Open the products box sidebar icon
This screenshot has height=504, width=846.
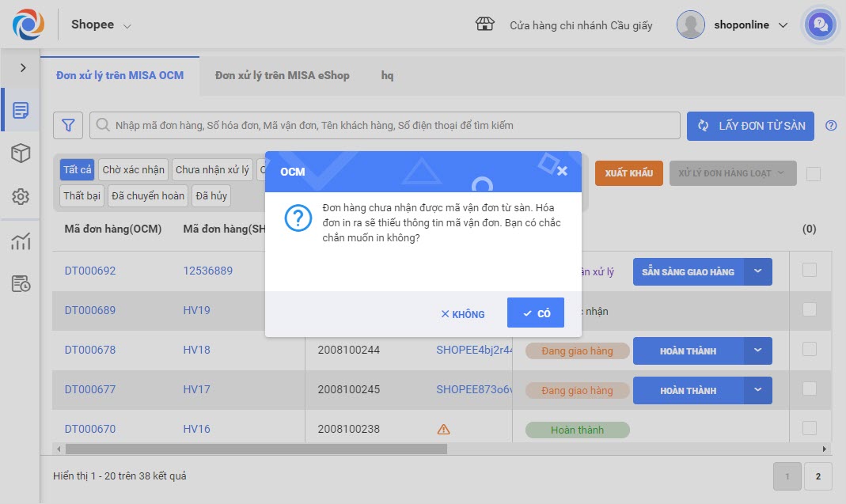pyautogui.click(x=21, y=153)
